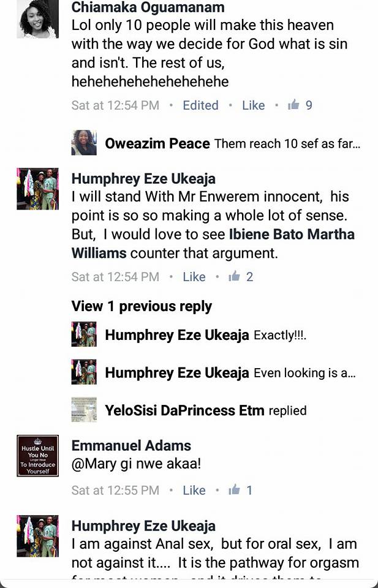Click thumbs-up icon showing 2 likes
This screenshot has width=378, height=588.
234,277
